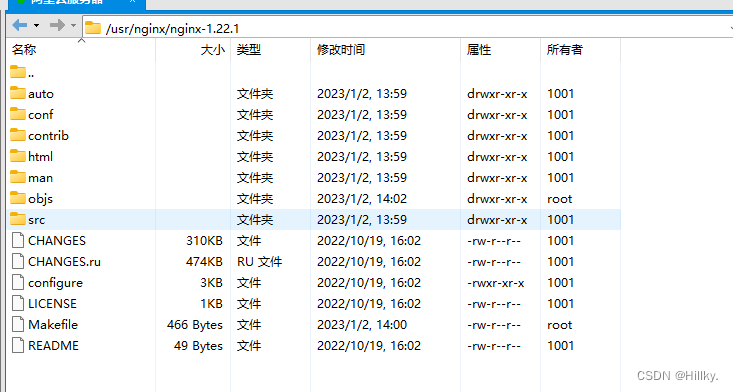
Task: Select the file name 'auto'
Action: (x=41, y=94)
